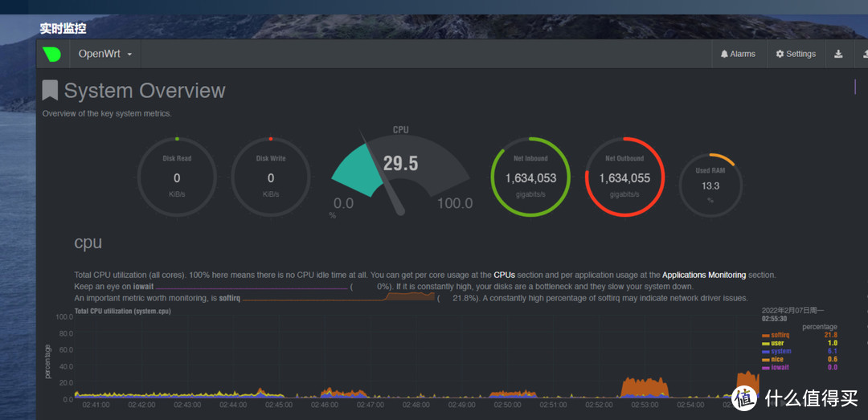Click the 实时监控 page title

coord(63,28)
